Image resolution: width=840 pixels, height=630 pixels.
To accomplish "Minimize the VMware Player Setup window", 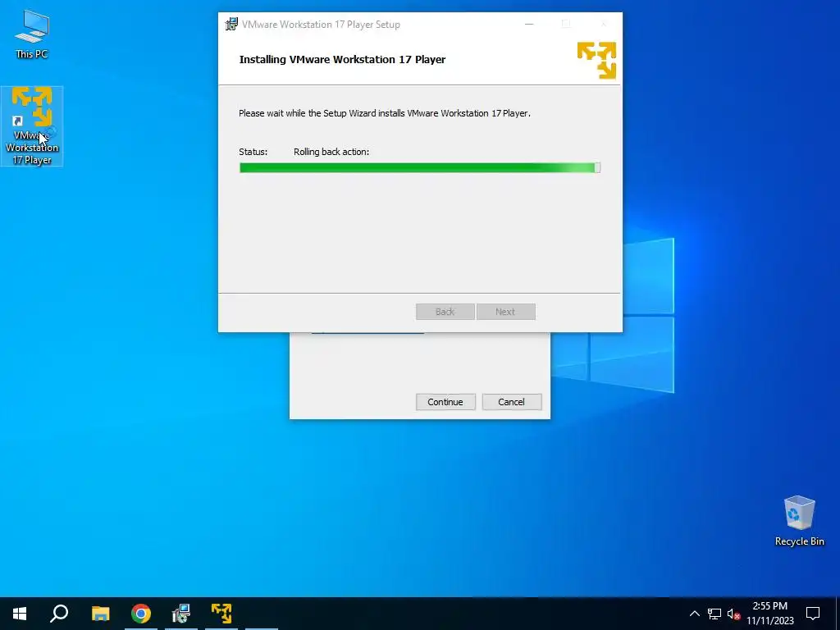I will pyautogui.click(x=529, y=24).
